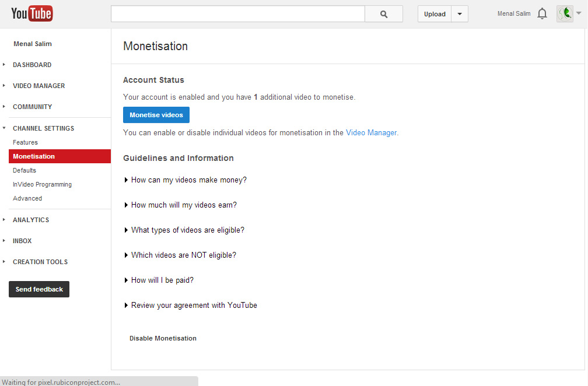This screenshot has height=386, width=588.
Task: Click the search magnifier button
Action: tap(384, 14)
